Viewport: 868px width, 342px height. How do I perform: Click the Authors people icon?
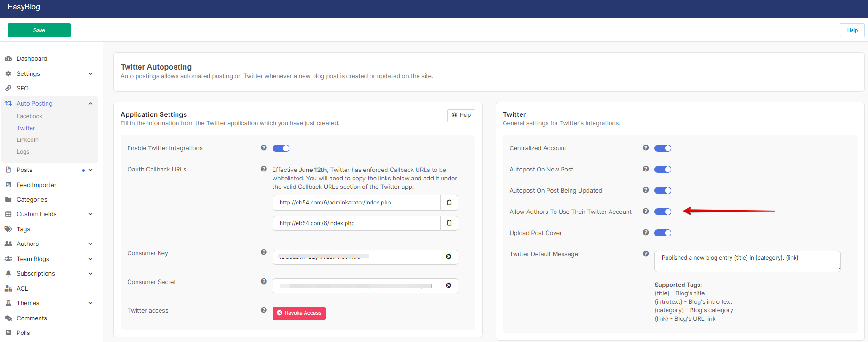tap(8, 244)
